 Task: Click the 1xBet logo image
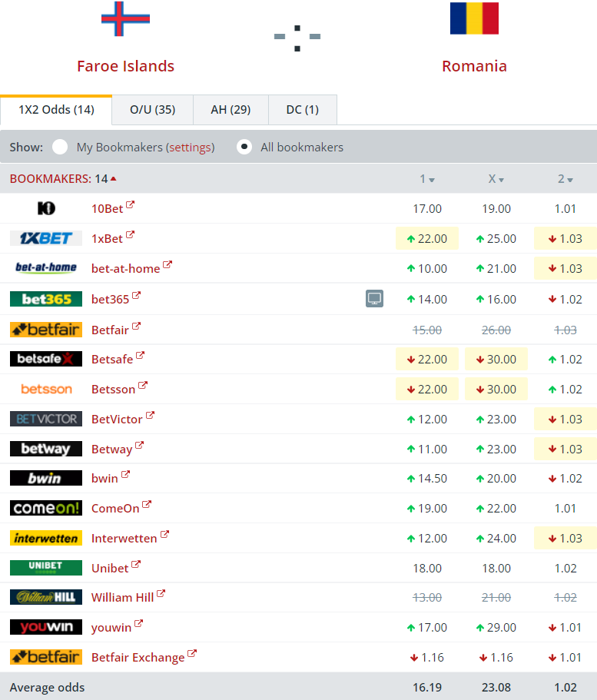(46, 238)
